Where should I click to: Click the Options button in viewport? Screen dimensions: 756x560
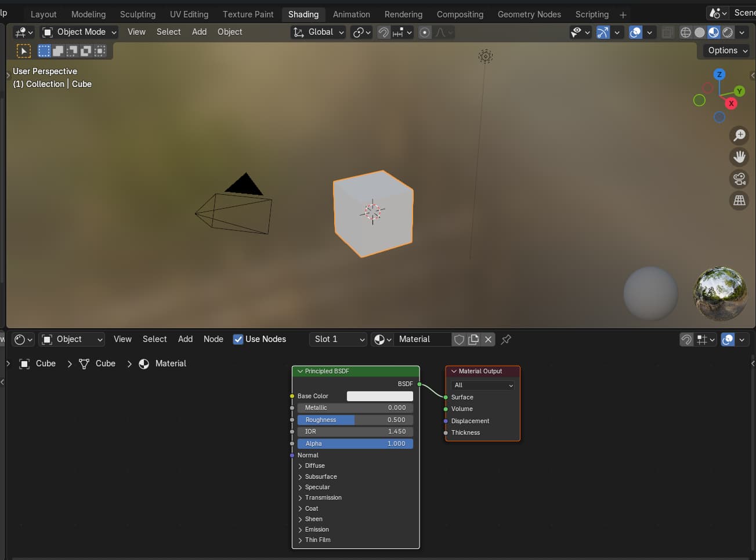pos(727,50)
